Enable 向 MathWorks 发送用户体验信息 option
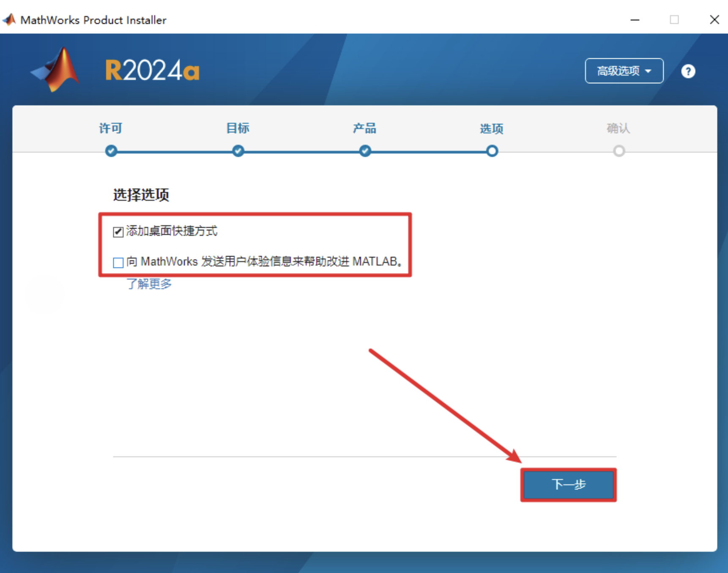This screenshot has height=573, width=728. [x=118, y=262]
